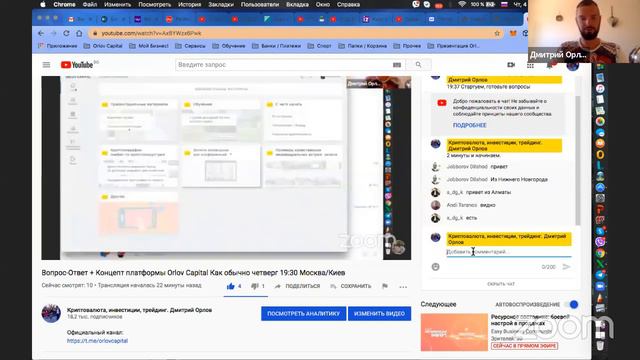The height and width of the screenshot is (360, 640).
Task: Open Telegram from the dock
Action: (600, 275)
